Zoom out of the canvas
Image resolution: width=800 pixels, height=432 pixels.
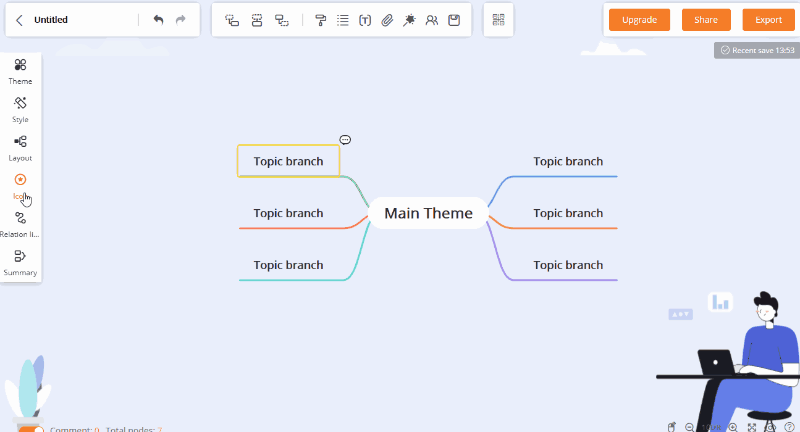(x=689, y=427)
